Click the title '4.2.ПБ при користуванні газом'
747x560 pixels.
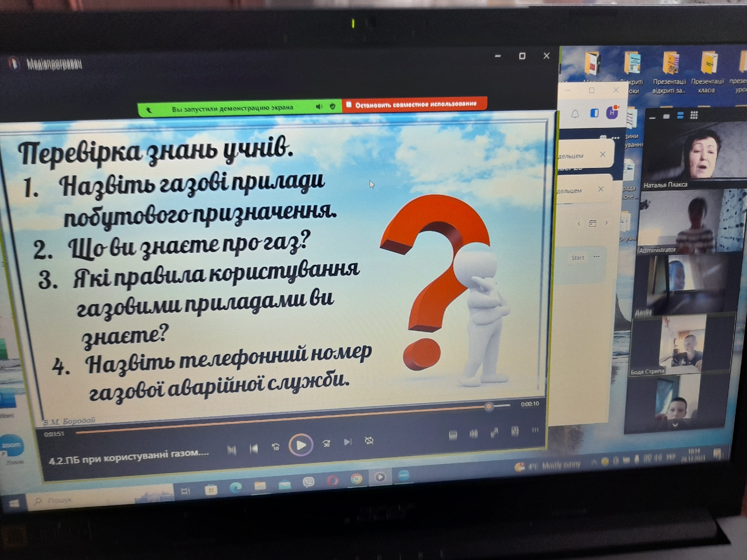(128, 457)
